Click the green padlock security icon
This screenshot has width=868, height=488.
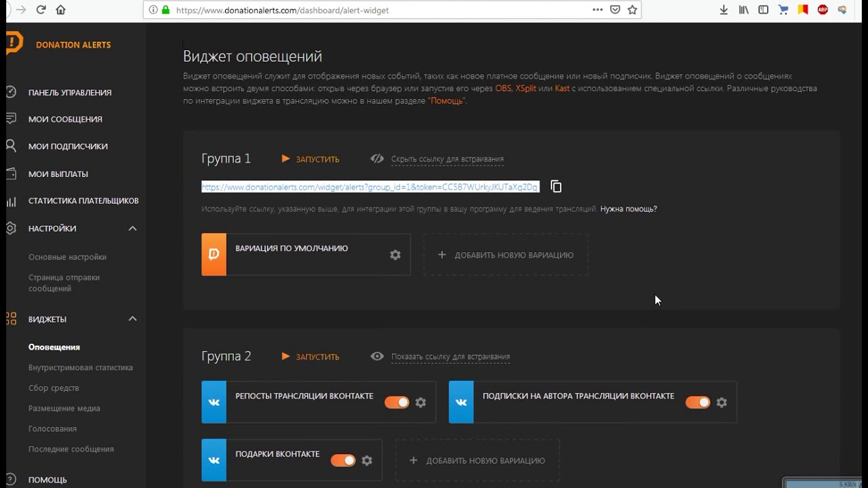(165, 10)
